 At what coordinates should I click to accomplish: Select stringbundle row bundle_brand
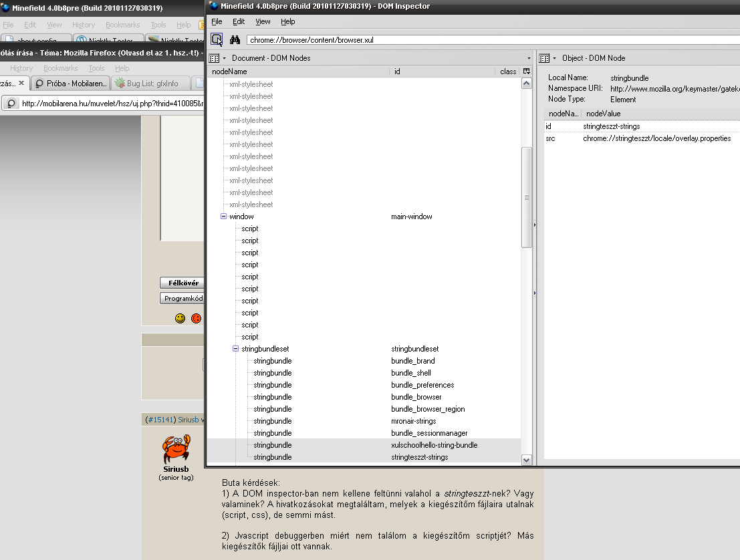pyautogui.click(x=364, y=361)
